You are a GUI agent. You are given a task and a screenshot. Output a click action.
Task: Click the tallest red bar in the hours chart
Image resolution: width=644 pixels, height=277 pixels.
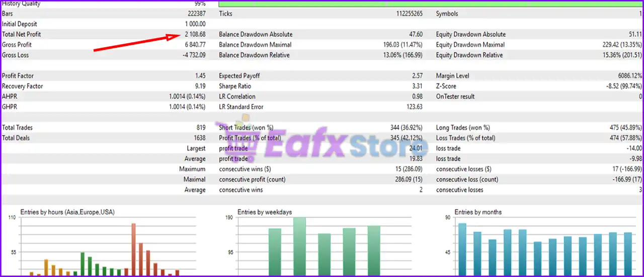point(133,249)
